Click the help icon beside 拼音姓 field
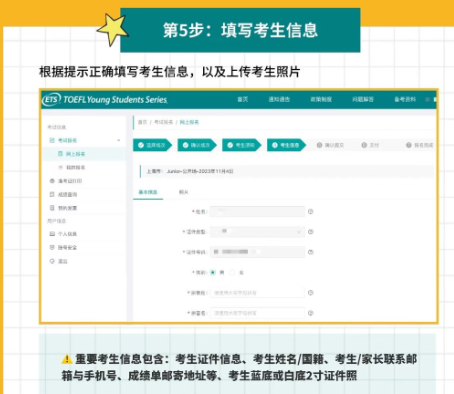The image size is (454, 394). pyautogui.click(x=311, y=293)
